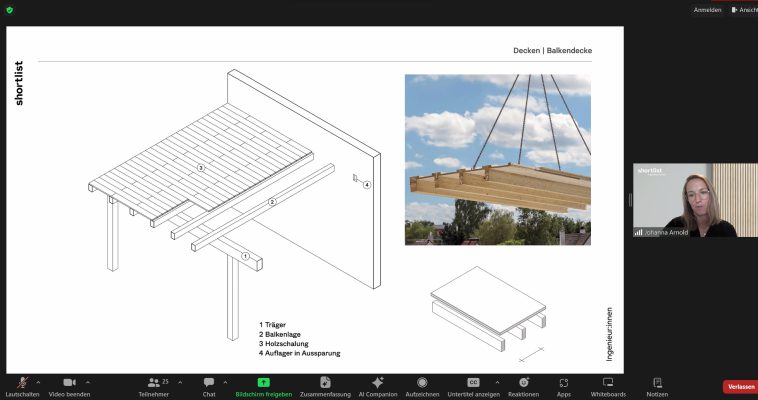Open Whiteboards
758x400 pixels.
click(x=608, y=387)
